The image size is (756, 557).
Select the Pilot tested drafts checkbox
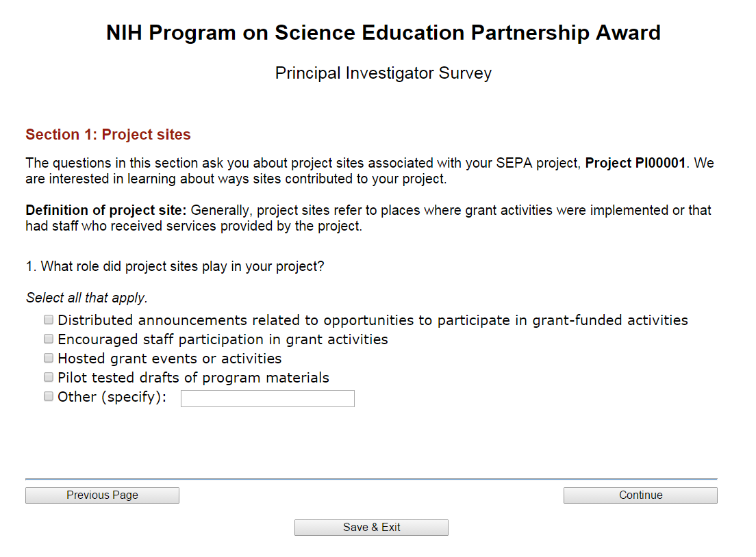click(49, 377)
